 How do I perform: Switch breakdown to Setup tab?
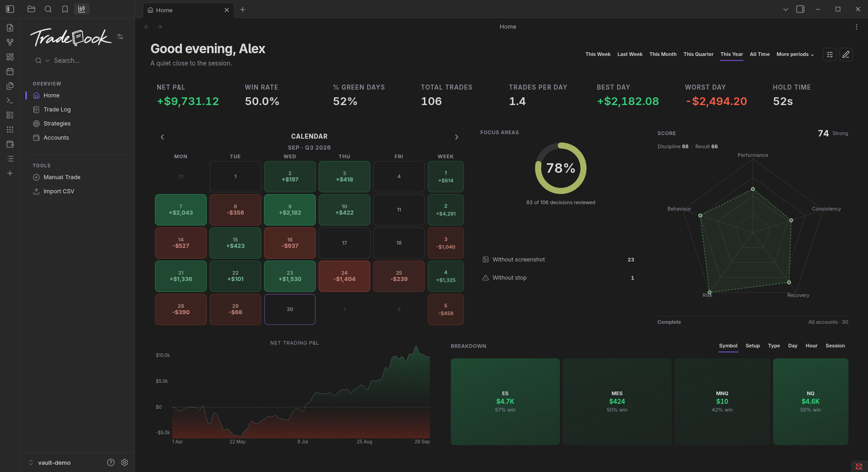(753, 346)
